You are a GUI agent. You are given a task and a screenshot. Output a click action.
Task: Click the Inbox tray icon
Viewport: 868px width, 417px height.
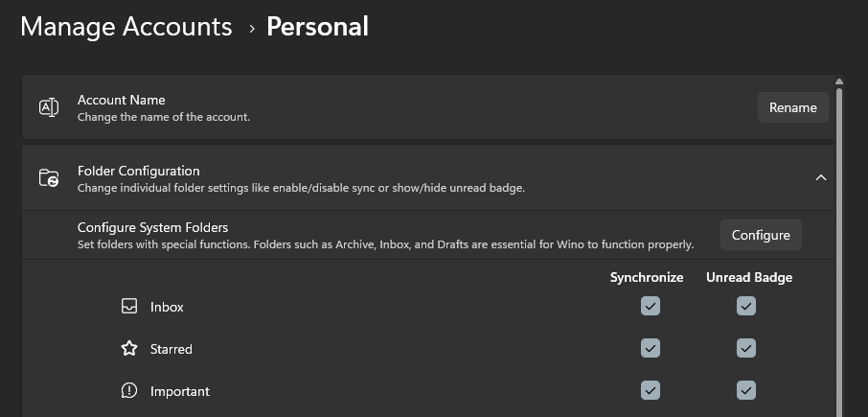pyautogui.click(x=129, y=306)
